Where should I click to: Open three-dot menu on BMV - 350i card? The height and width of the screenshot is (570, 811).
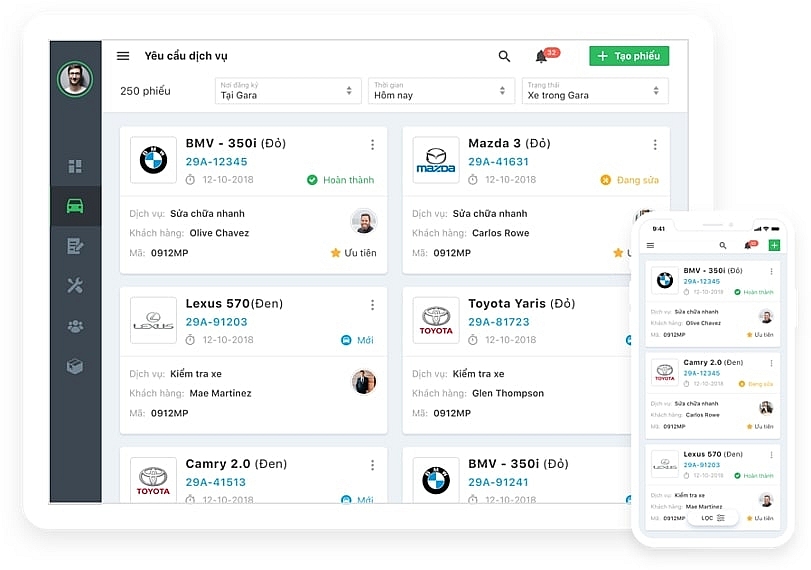point(372,145)
